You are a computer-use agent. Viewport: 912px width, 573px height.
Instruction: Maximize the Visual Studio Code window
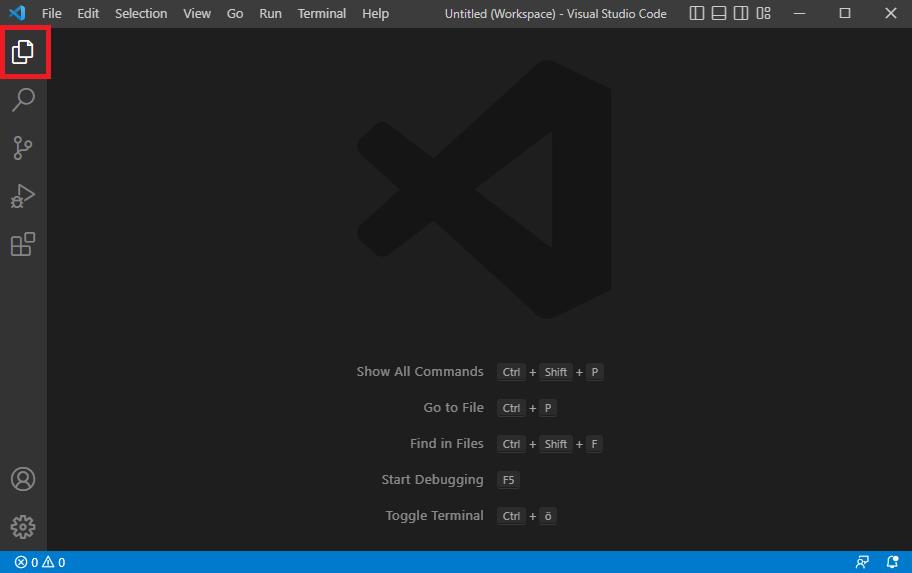point(845,13)
